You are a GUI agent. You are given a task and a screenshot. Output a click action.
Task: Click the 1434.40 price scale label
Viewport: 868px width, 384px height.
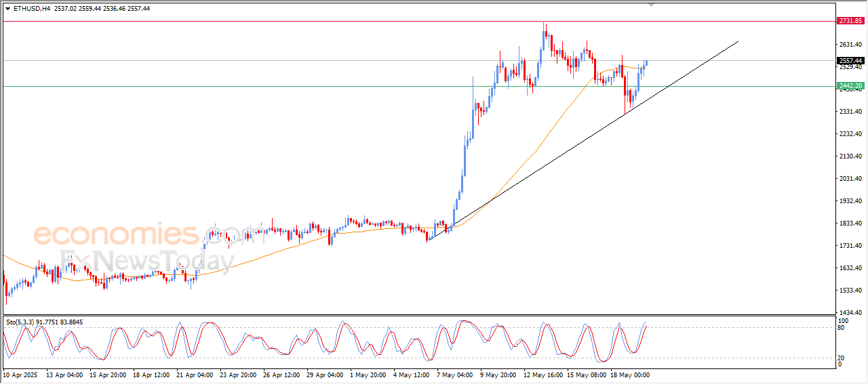[850, 312]
